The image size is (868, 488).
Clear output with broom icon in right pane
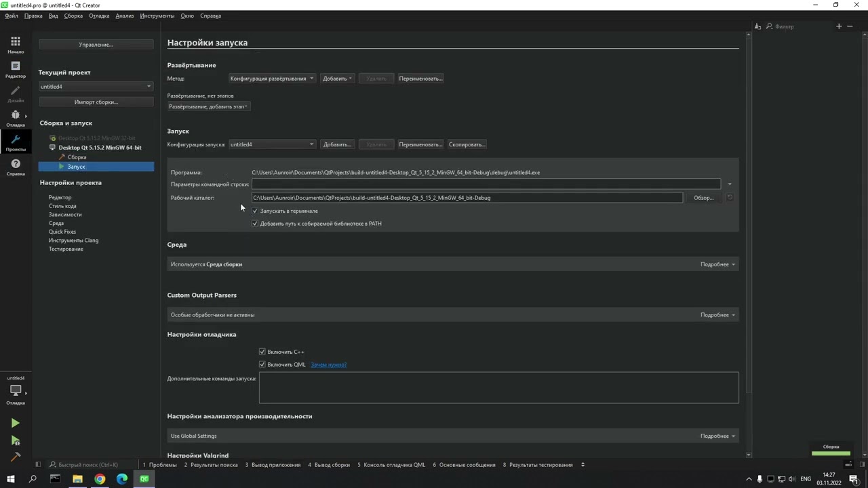pyautogui.click(x=758, y=26)
